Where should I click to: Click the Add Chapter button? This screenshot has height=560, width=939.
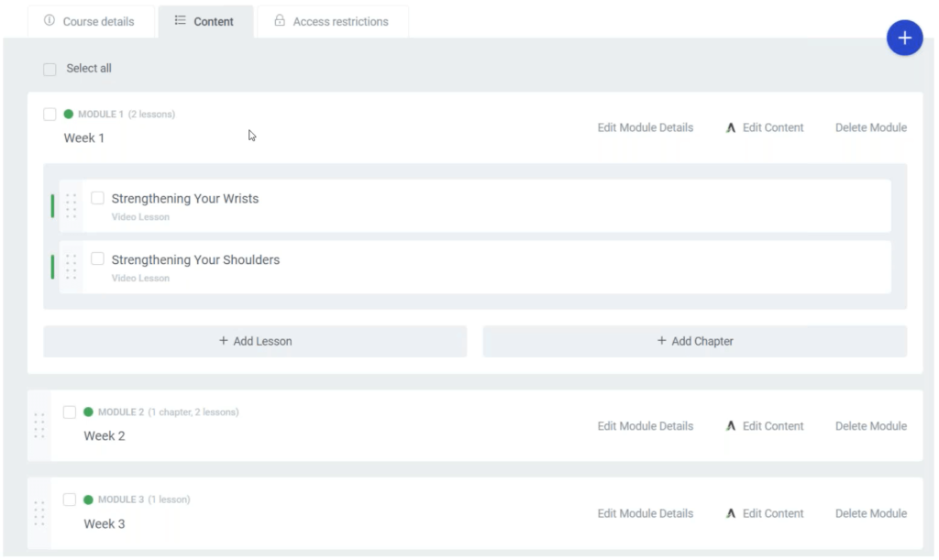pyautogui.click(x=695, y=341)
